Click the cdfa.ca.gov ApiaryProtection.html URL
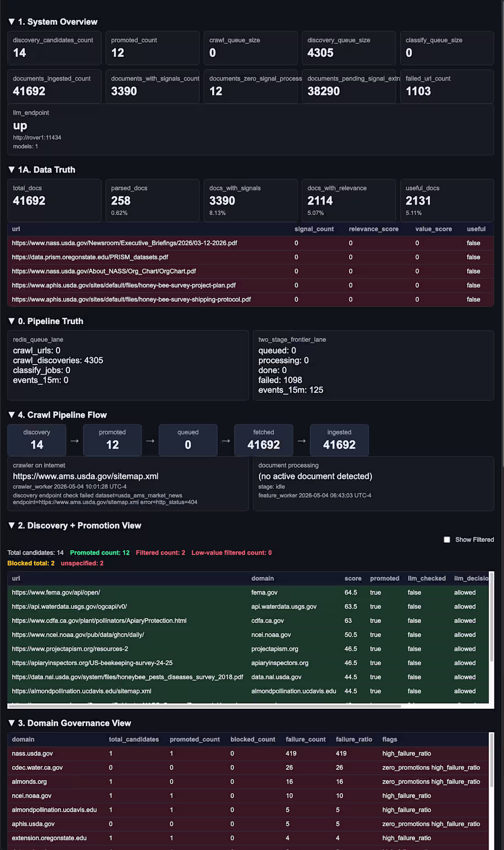This screenshot has width=504, height=850. click(x=99, y=621)
